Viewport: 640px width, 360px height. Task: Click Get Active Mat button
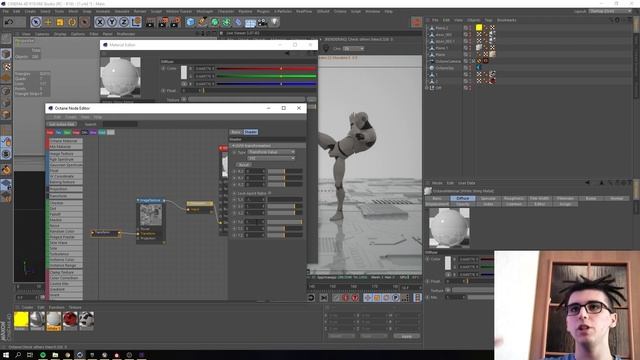coord(62,124)
